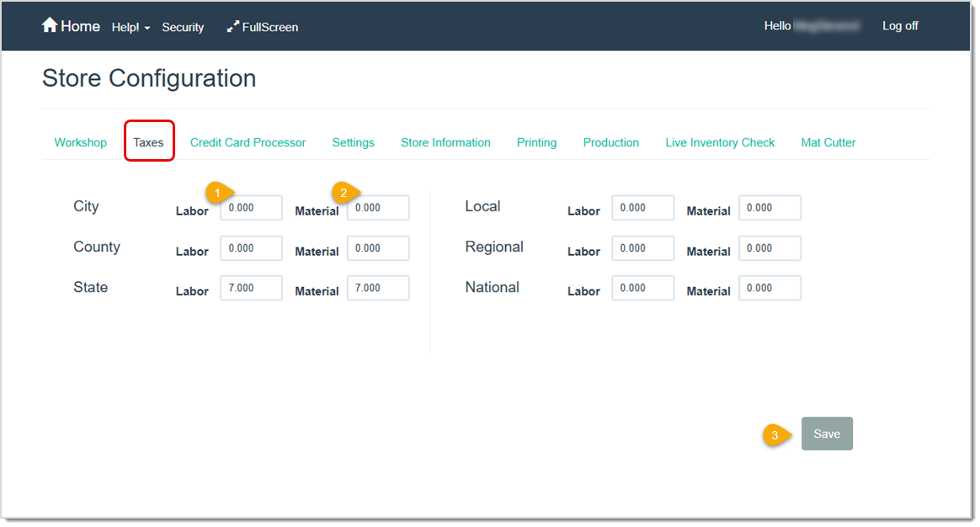Select the State Material tax field
The height and width of the screenshot is (527, 980).
tap(378, 288)
